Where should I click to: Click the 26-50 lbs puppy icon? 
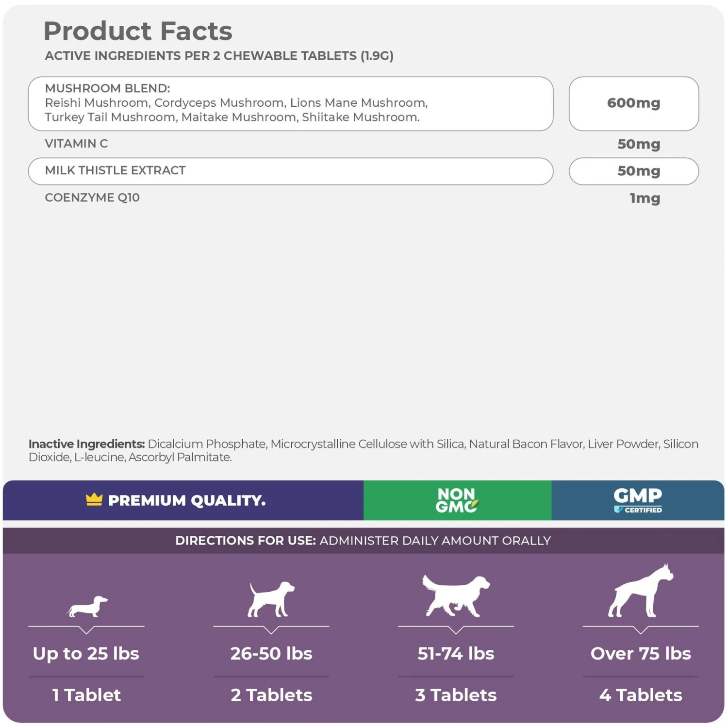(271, 600)
